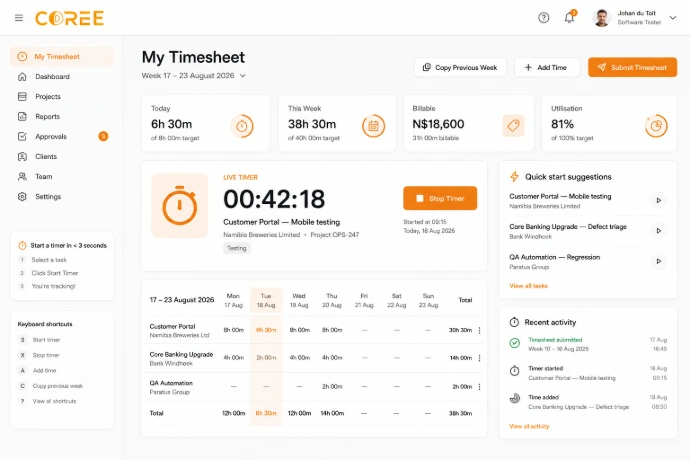Click Core Banking Upgrade Monday 4h 00m cell
690x460 pixels.
233,357
